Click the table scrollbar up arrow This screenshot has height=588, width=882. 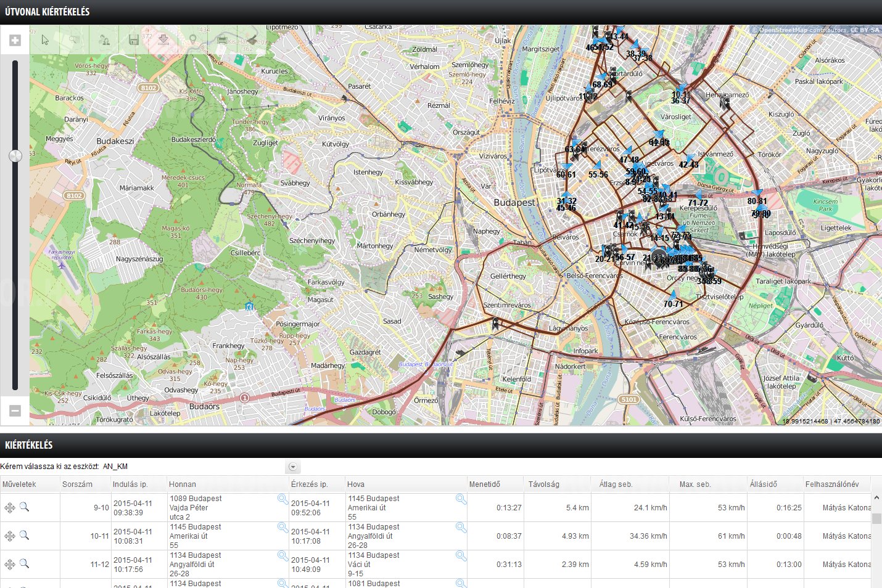[876, 498]
